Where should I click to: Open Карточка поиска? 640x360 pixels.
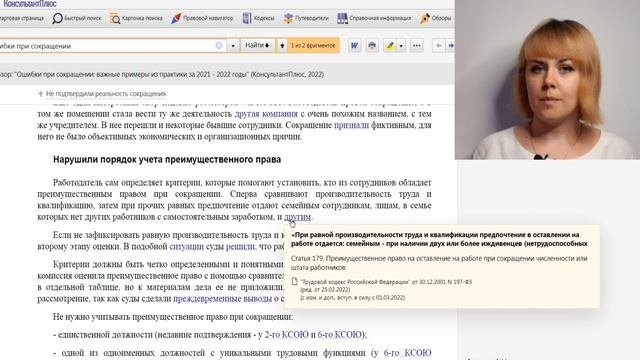(x=136, y=18)
